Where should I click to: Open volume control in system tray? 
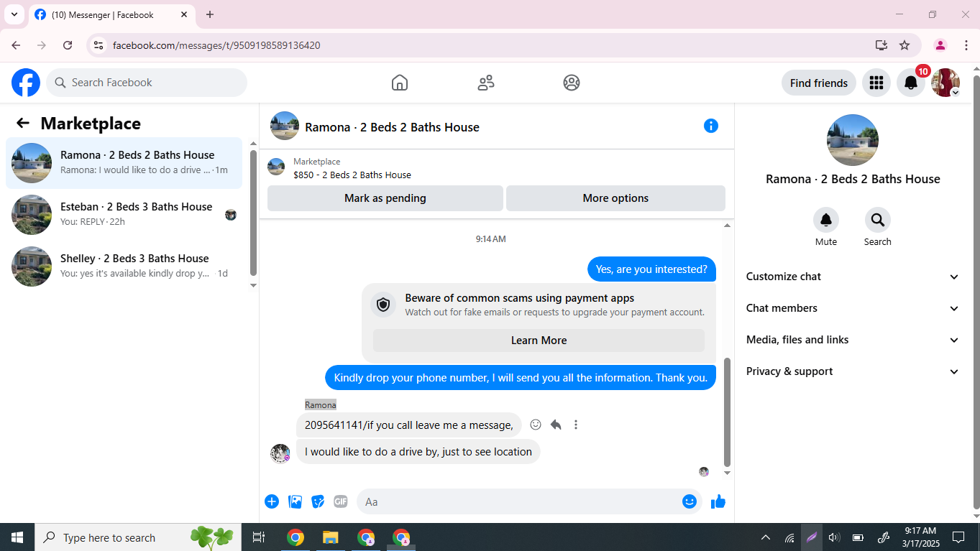[834, 537]
